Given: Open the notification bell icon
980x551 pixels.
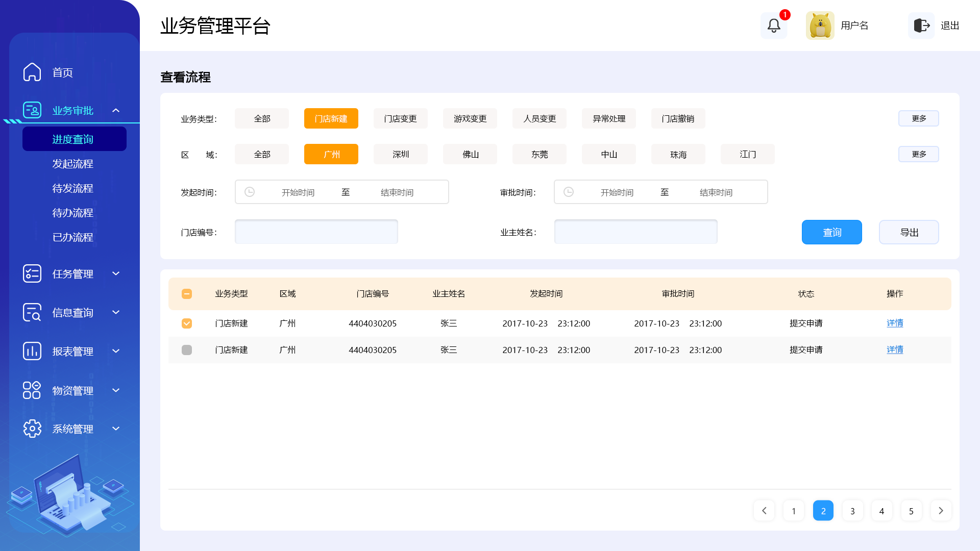Looking at the screenshot, I should (x=774, y=26).
